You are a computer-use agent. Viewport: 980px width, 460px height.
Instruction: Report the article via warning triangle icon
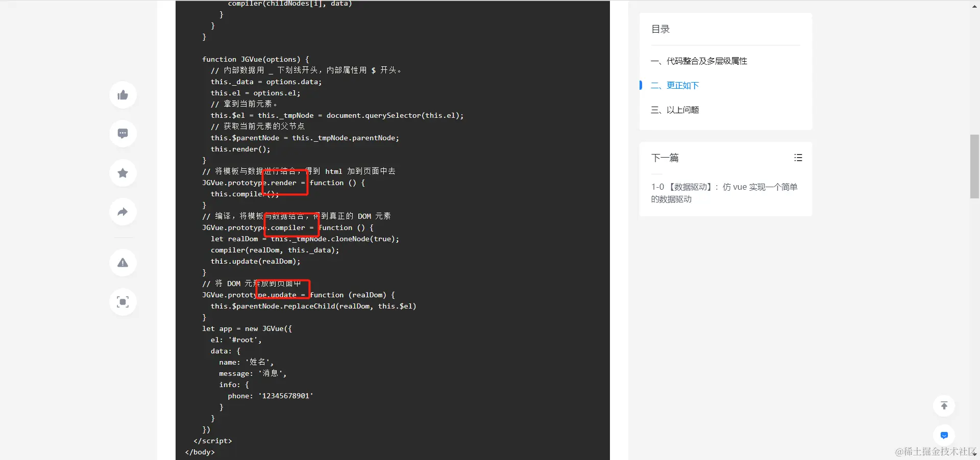click(x=123, y=263)
